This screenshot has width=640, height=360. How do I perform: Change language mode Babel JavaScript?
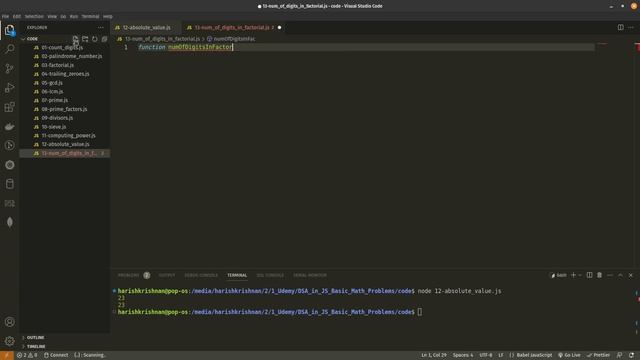(534, 355)
